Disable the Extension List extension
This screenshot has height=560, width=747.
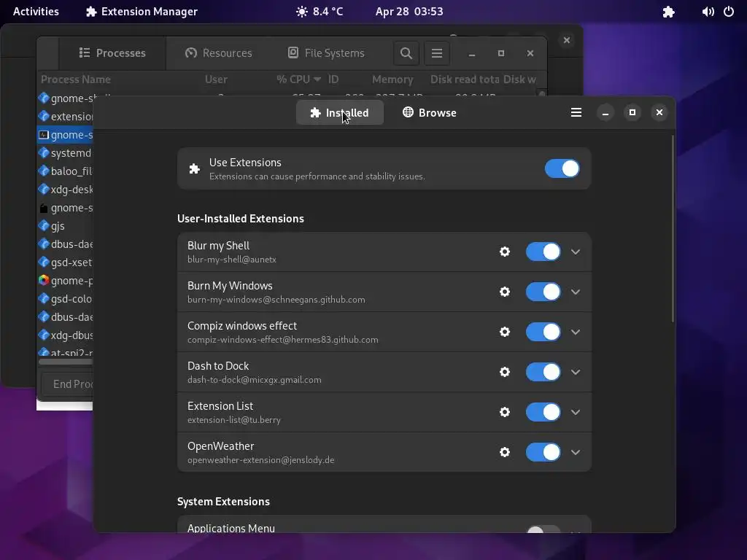pyautogui.click(x=543, y=412)
